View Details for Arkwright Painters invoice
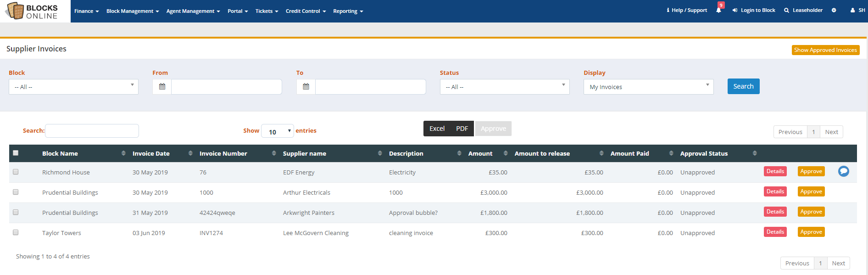 (775, 212)
